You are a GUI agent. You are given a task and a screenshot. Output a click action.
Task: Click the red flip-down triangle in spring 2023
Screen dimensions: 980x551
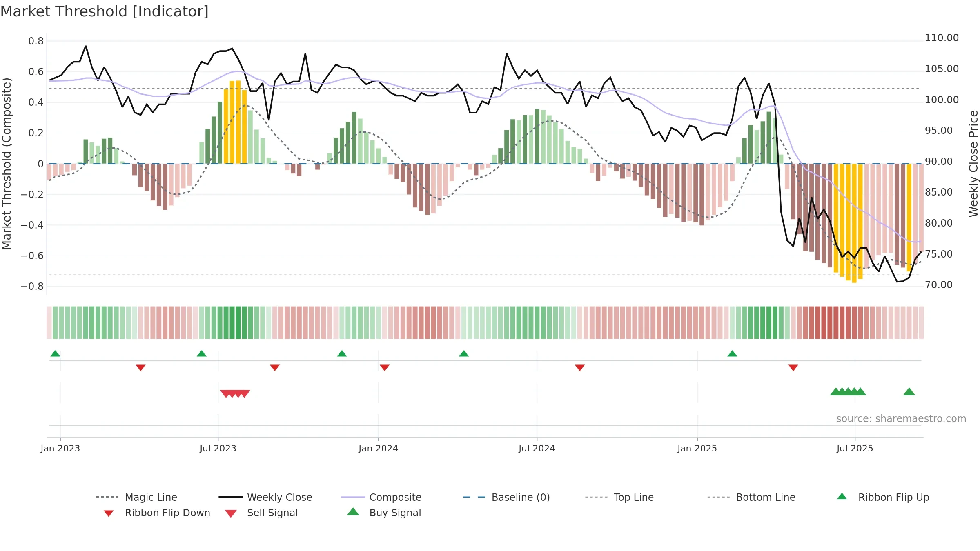[140, 368]
